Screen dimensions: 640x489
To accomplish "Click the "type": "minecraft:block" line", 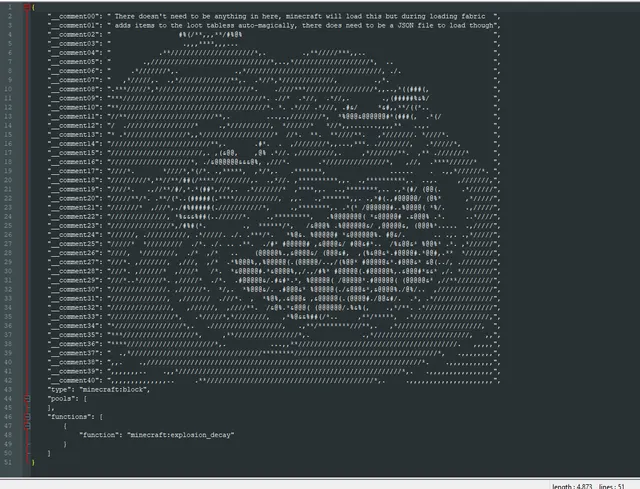I will click(x=99, y=389).
